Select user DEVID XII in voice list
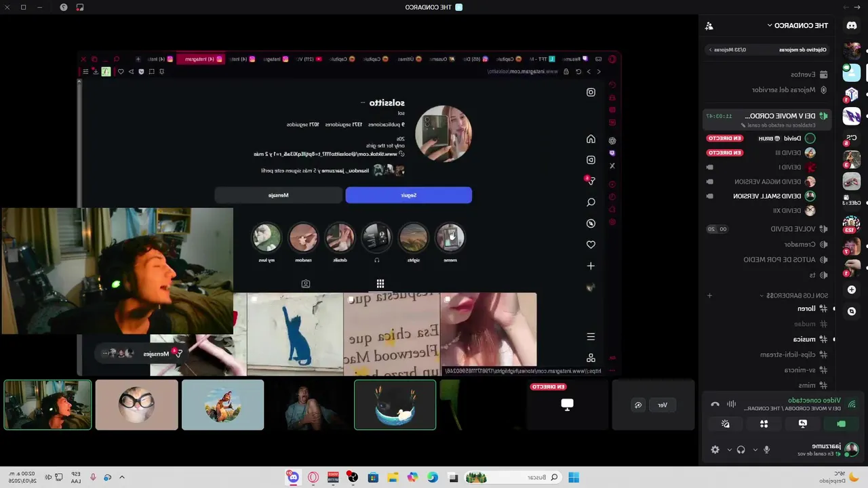The image size is (868, 488). click(x=763, y=211)
